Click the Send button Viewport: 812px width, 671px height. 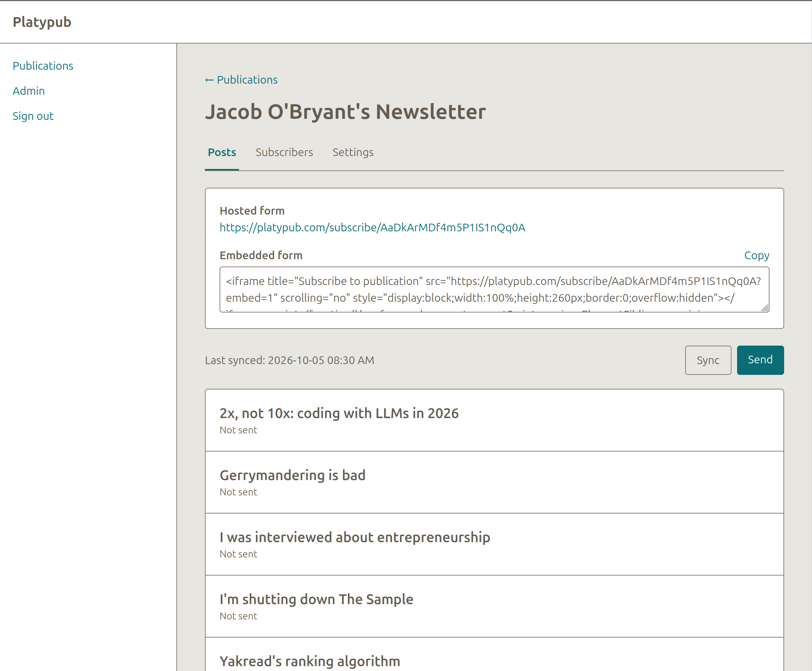[x=760, y=360]
